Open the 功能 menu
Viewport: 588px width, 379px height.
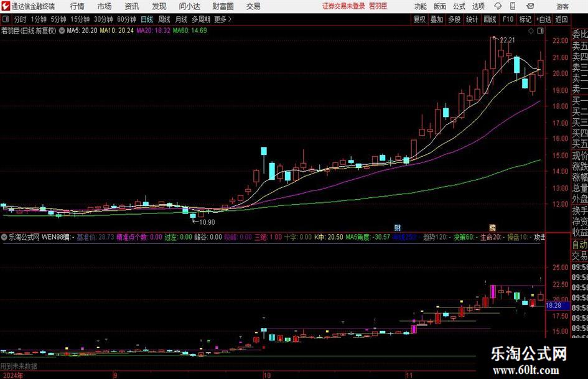(x=421, y=6)
